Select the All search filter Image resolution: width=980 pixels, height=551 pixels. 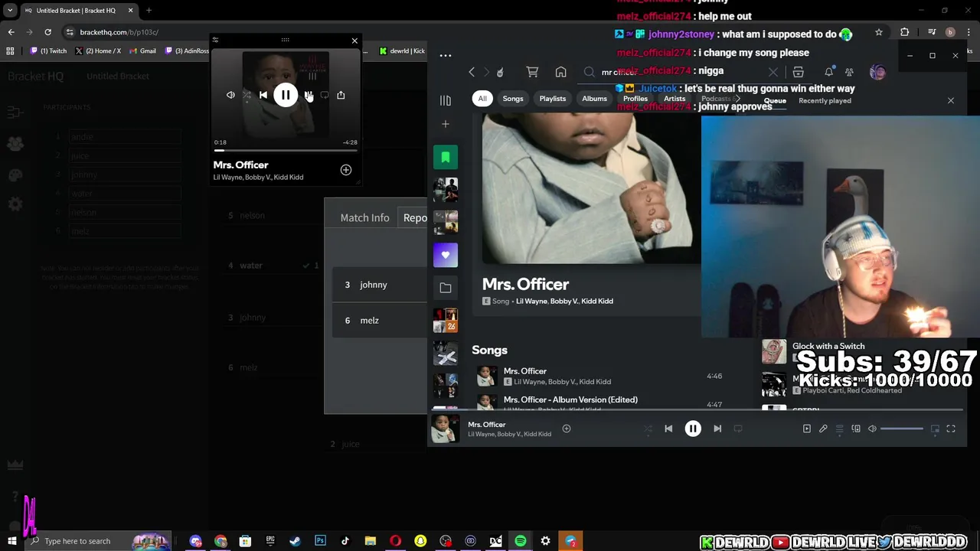click(482, 99)
